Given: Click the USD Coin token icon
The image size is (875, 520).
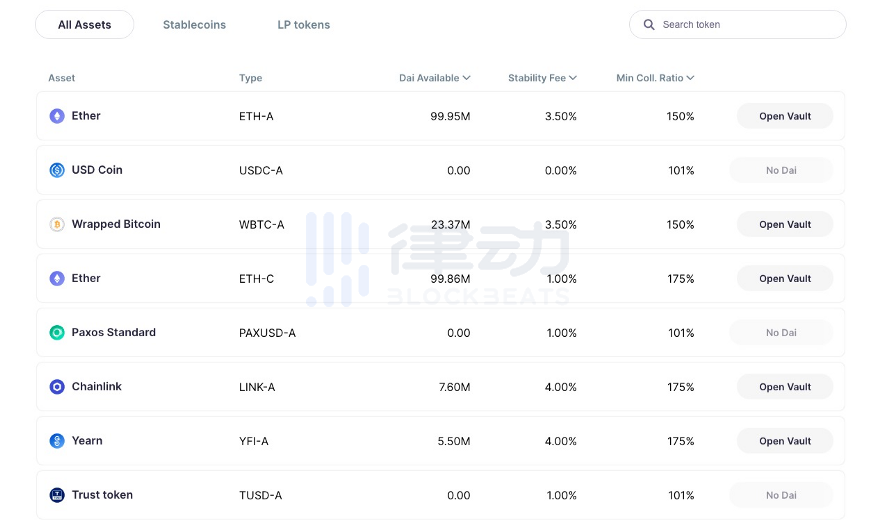Looking at the screenshot, I should coord(57,170).
